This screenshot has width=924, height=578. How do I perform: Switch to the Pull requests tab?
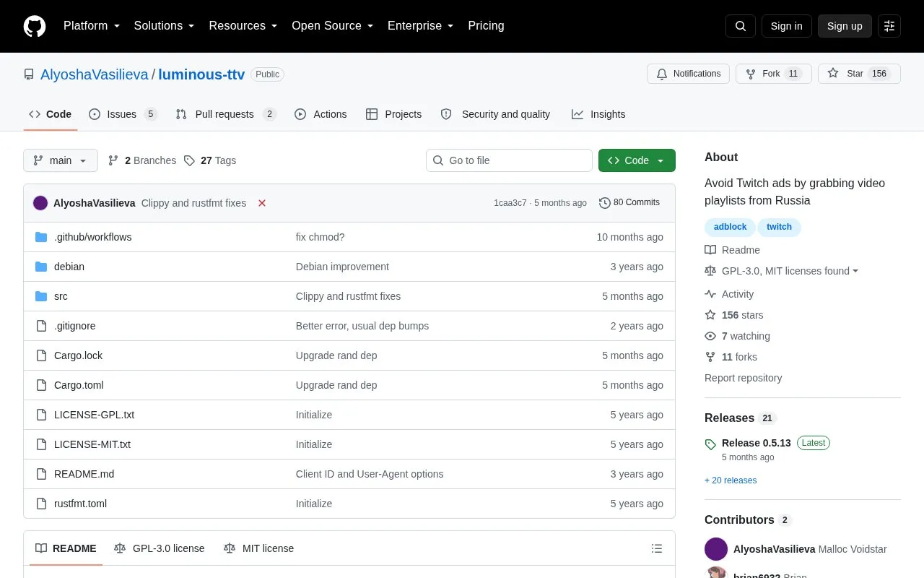[x=226, y=114]
